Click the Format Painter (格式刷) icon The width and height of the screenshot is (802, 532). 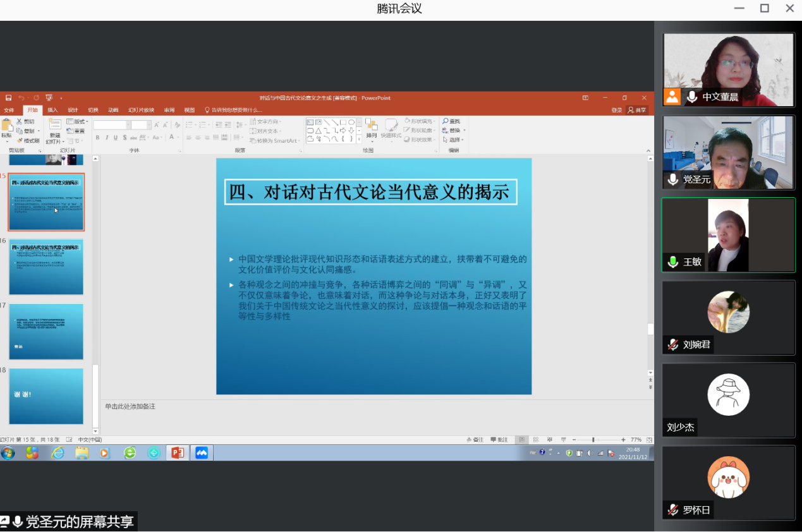20,140
